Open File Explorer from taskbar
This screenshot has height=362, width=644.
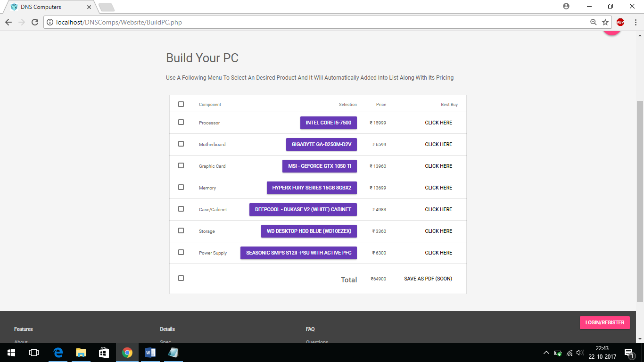tap(81, 353)
